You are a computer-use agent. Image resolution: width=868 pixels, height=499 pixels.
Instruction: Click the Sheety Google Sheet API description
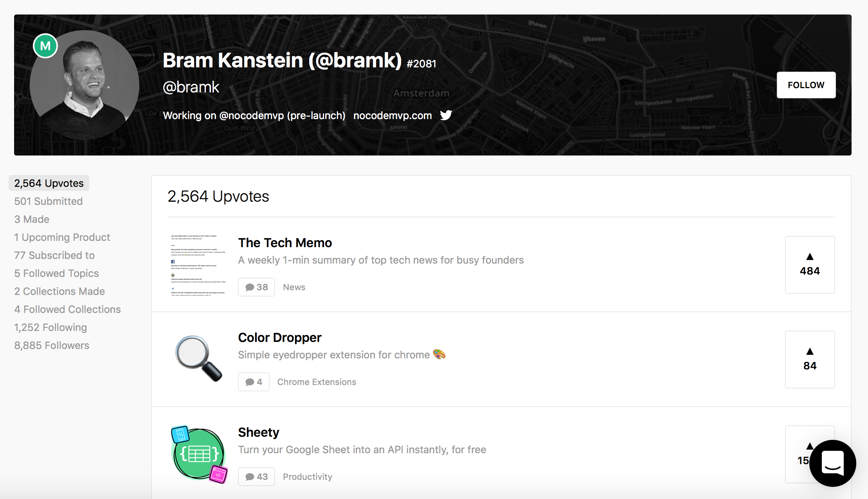tap(362, 450)
